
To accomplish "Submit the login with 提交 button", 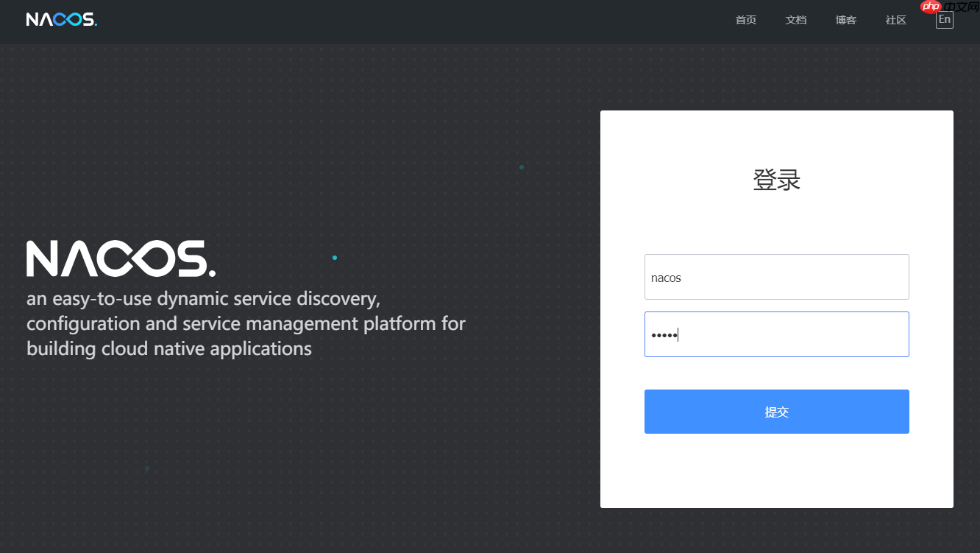I will coord(777,412).
